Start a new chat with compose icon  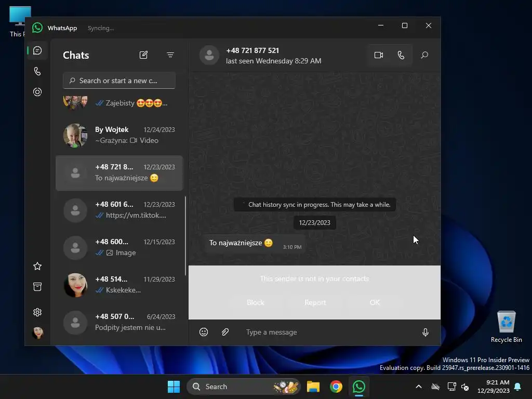(x=143, y=55)
